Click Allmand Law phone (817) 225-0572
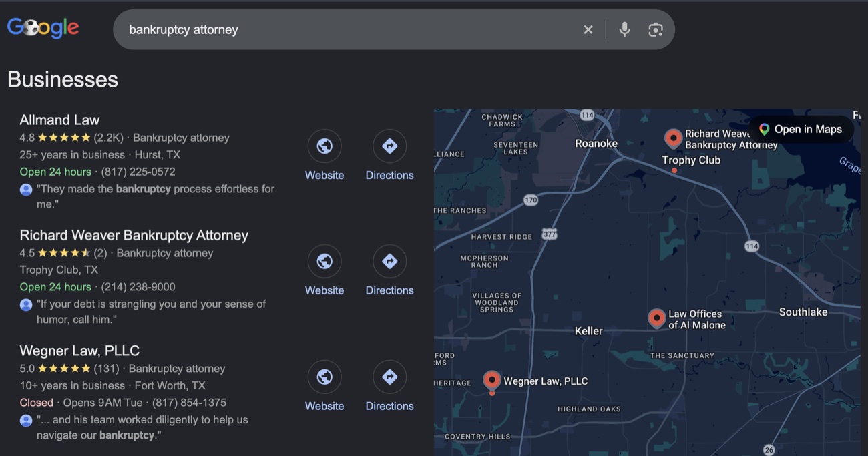868x456 pixels. pos(138,172)
